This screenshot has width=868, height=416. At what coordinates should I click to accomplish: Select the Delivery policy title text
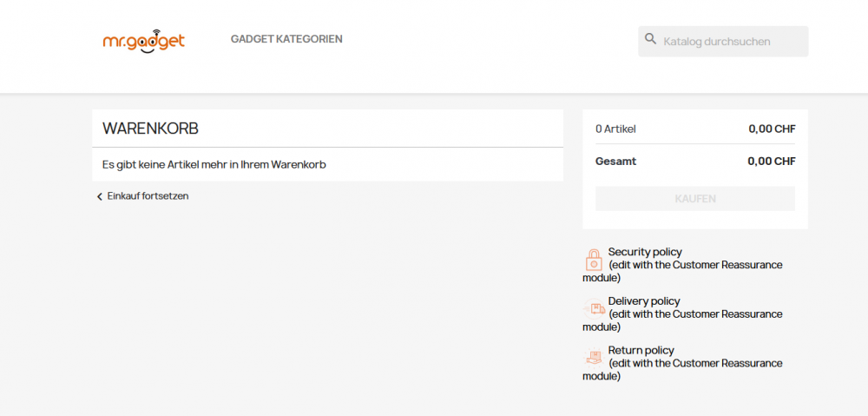pos(644,301)
